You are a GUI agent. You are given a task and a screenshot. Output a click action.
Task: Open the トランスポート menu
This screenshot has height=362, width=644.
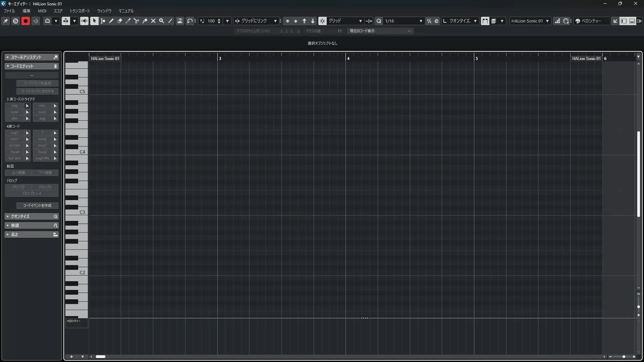click(79, 11)
